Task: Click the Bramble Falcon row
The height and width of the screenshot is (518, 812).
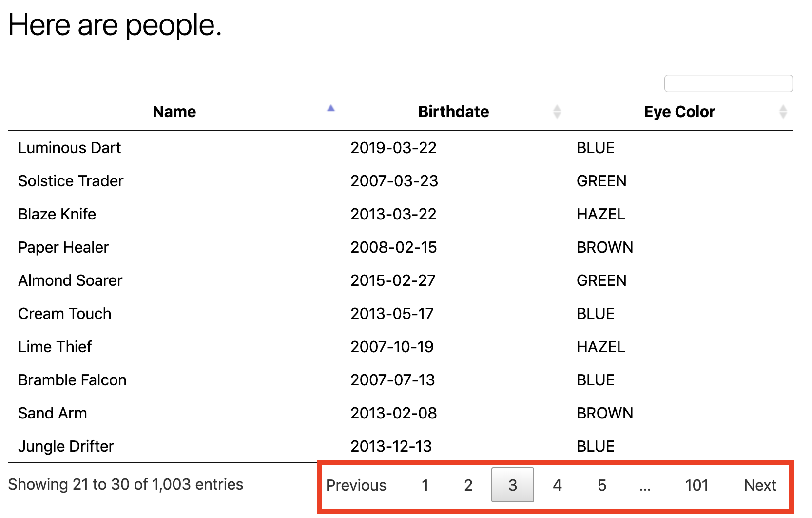Action: 72,380
